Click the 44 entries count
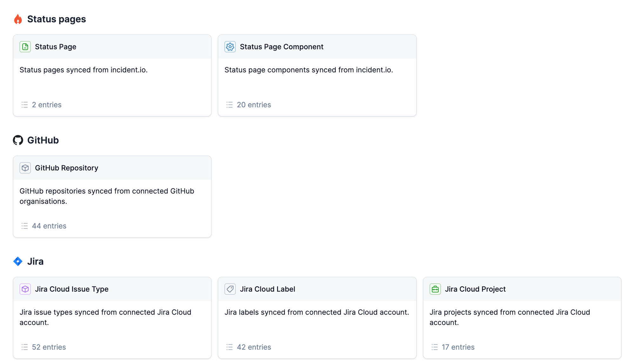The width and height of the screenshot is (635, 364). (49, 226)
